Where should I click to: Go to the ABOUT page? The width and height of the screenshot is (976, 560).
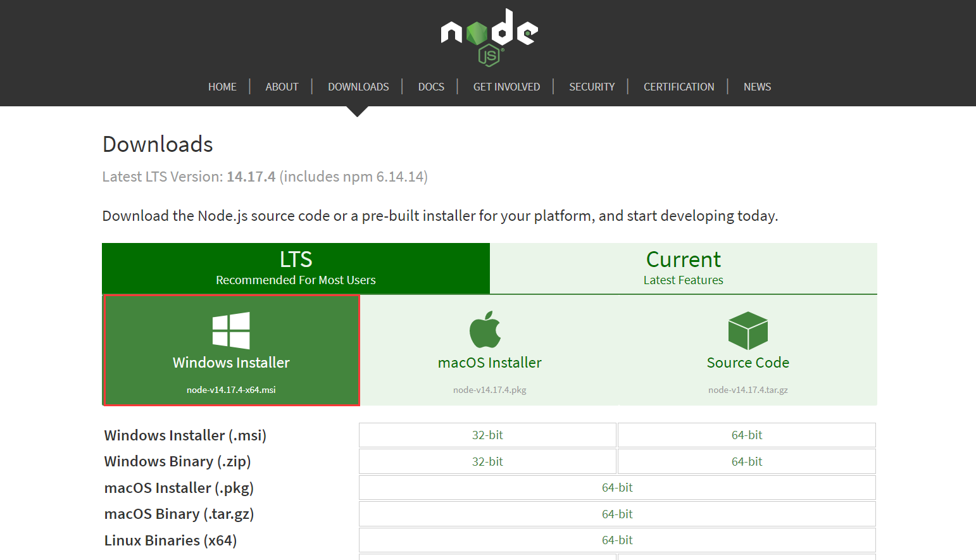tap(282, 87)
